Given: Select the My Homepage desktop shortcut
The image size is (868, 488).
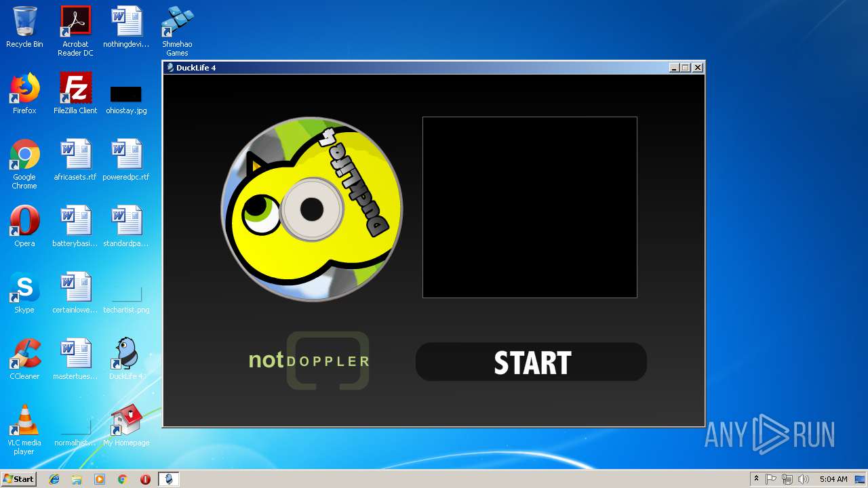Looking at the screenshot, I should pos(126,426).
